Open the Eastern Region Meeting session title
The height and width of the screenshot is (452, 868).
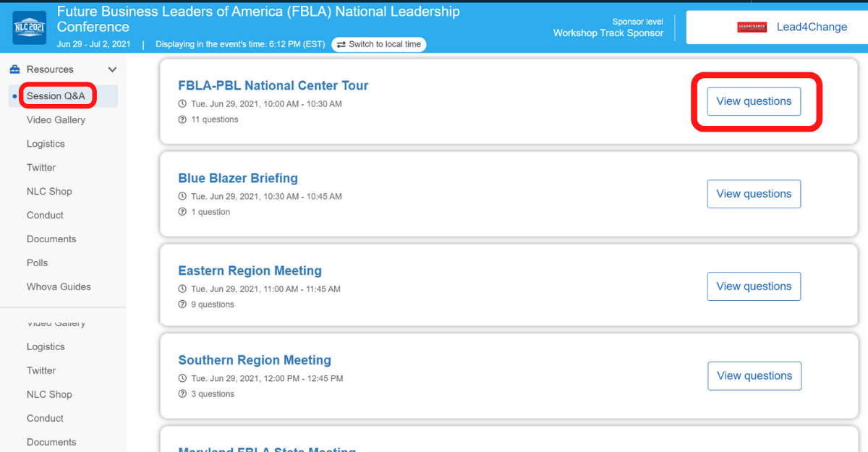250,271
